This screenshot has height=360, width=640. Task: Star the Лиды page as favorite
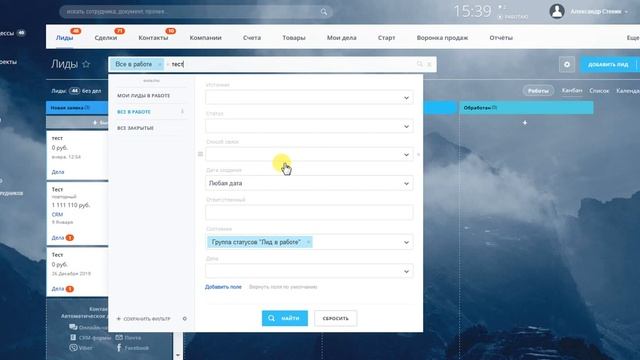pyautogui.click(x=86, y=64)
